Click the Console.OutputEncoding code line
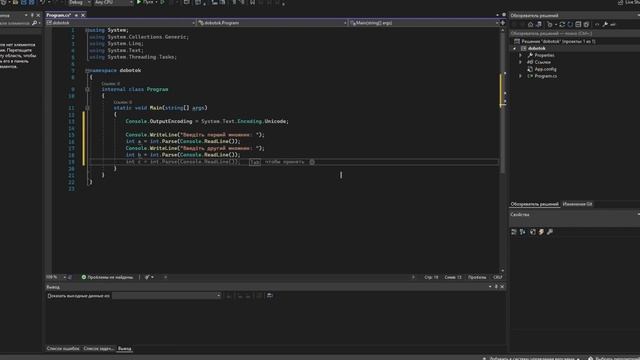The image size is (640, 360). [207, 121]
